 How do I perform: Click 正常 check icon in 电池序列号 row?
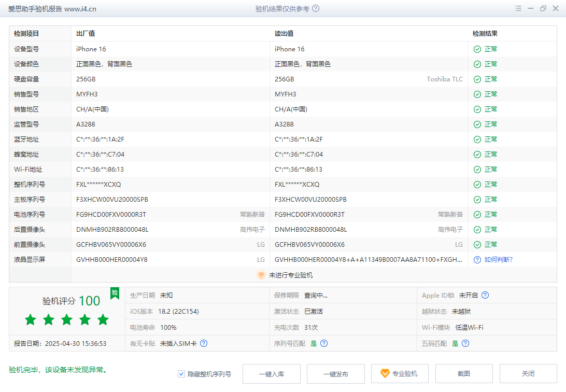477,215
